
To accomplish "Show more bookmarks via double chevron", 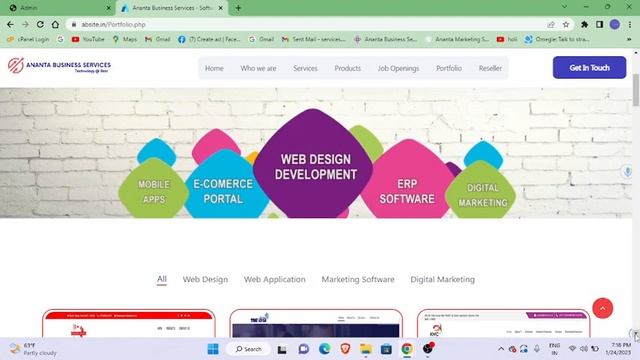I will tap(629, 39).
